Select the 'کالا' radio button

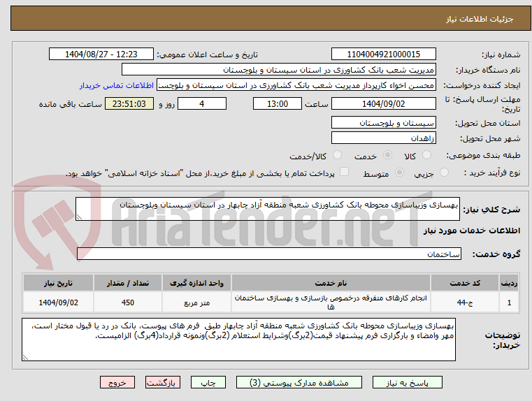pyautogui.click(x=426, y=155)
